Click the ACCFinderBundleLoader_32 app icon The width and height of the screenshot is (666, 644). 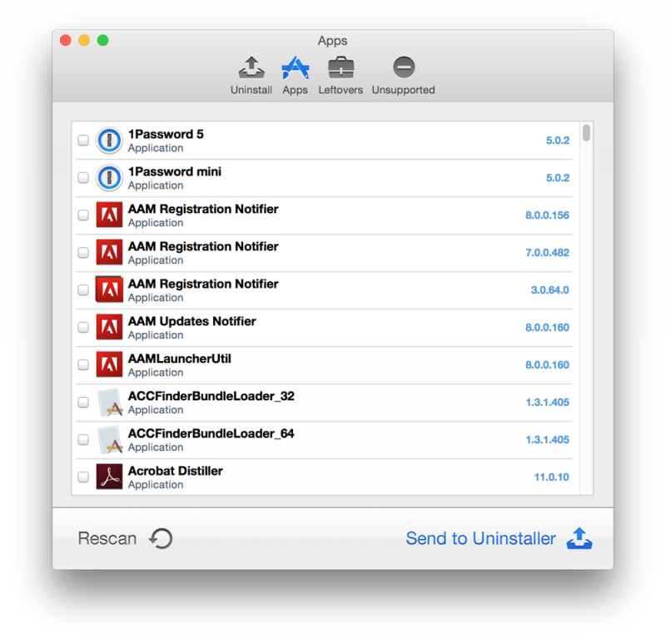(x=109, y=402)
